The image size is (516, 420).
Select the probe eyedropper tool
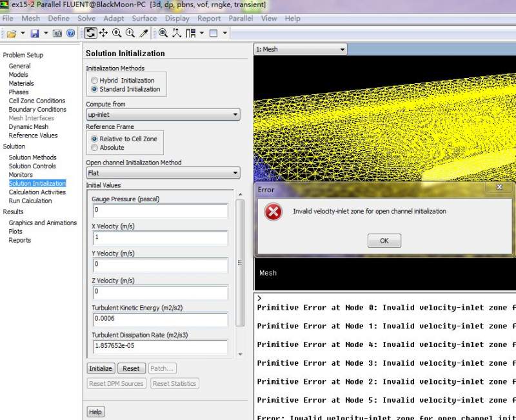click(144, 33)
